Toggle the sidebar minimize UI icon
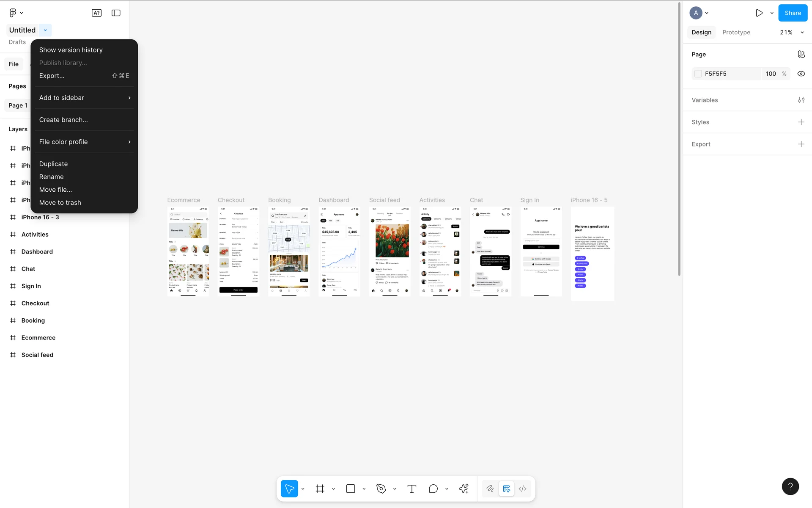This screenshot has height=508, width=812. point(116,13)
